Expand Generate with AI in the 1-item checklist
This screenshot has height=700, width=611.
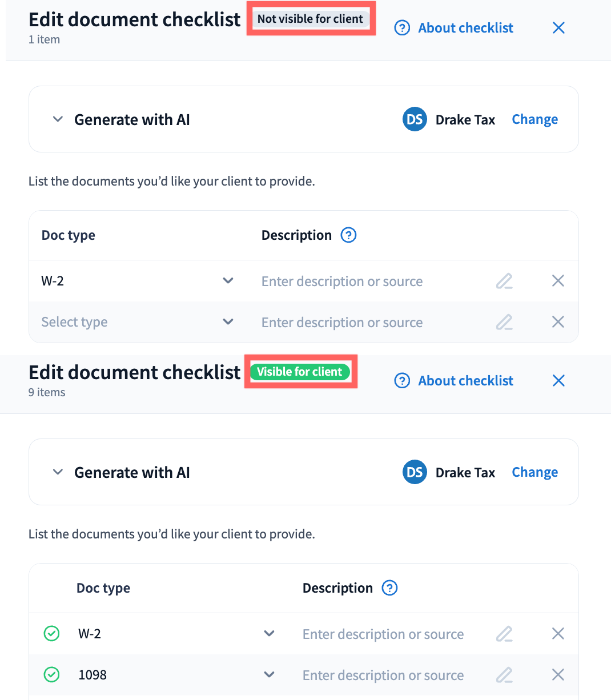point(58,120)
